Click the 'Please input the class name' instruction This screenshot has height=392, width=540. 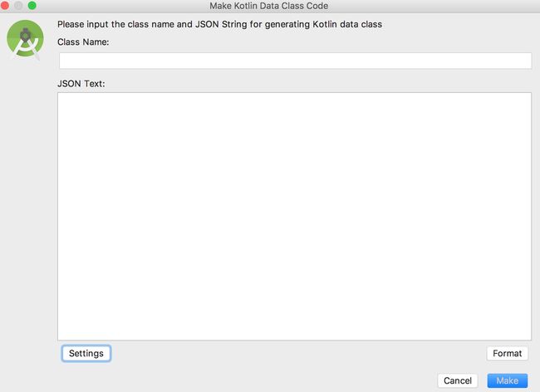tap(219, 24)
